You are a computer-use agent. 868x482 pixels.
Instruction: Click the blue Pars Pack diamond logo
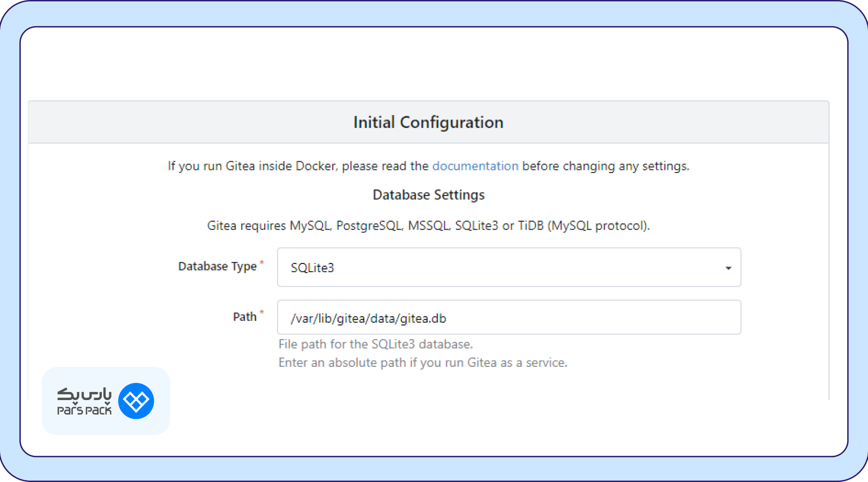(x=136, y=401)
